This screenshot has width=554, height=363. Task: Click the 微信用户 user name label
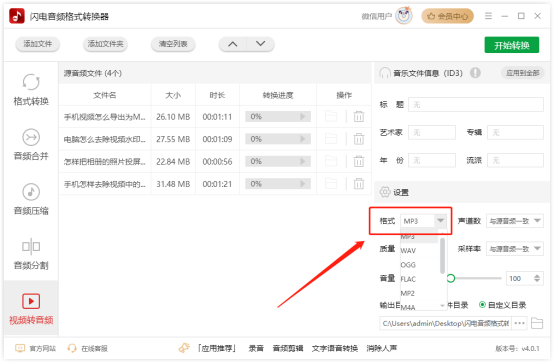[377, 16]
